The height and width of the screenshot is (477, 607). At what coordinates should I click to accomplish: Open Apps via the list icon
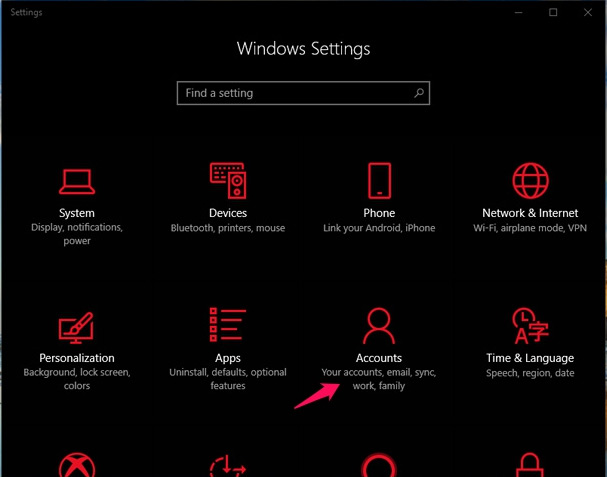click(228, 324)
